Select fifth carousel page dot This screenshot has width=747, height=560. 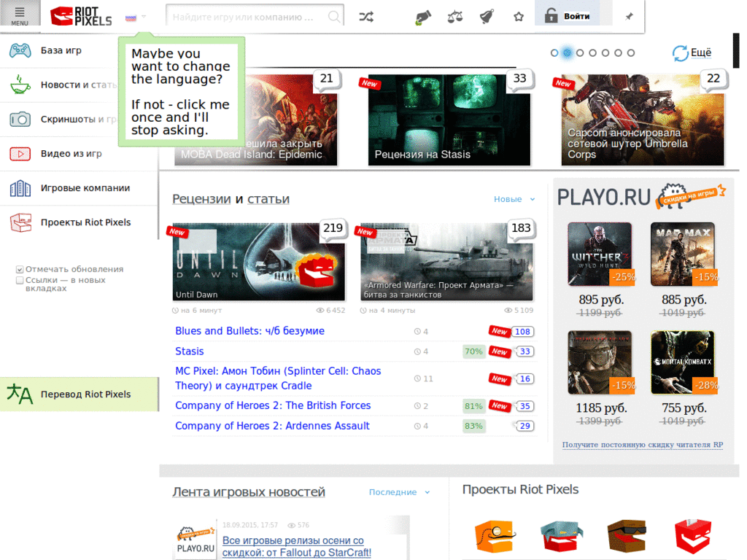[605, 52]
